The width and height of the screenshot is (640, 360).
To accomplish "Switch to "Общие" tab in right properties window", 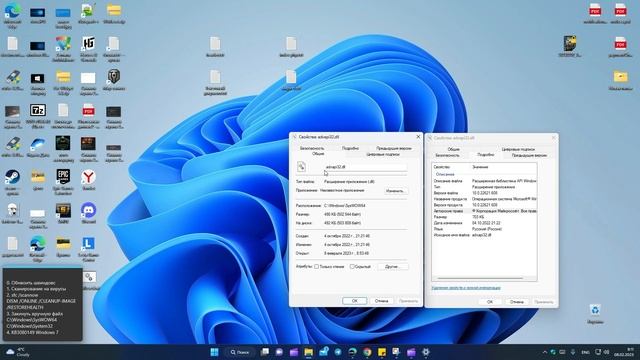I will [453, 149].
